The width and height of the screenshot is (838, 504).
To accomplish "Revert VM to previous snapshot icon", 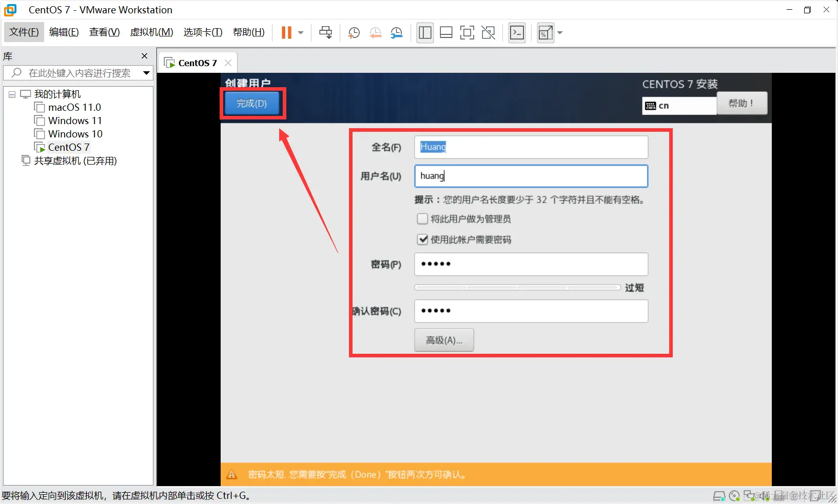I will coord(376,33).
